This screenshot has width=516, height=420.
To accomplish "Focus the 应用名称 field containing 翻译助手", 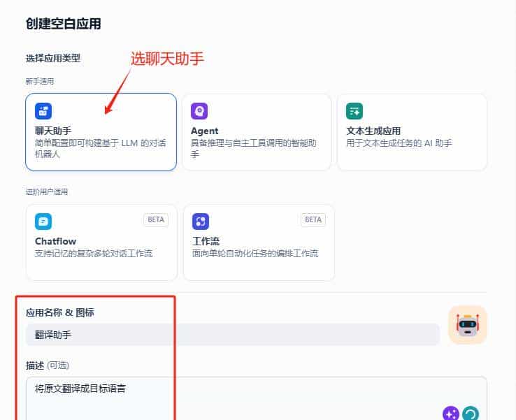I will pyautogui.click(x=233, y=335).
